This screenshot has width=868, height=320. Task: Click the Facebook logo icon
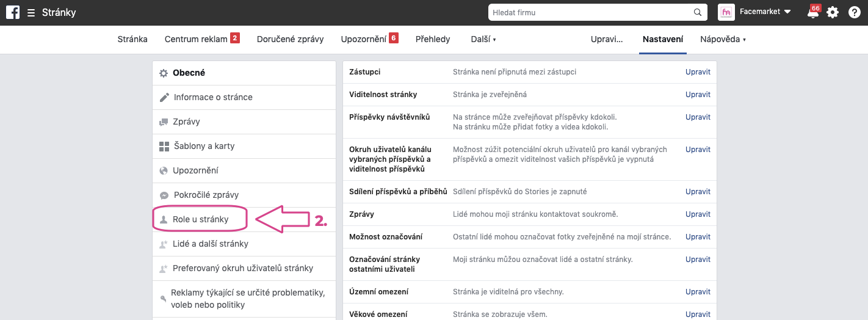(x=13, y=12)
